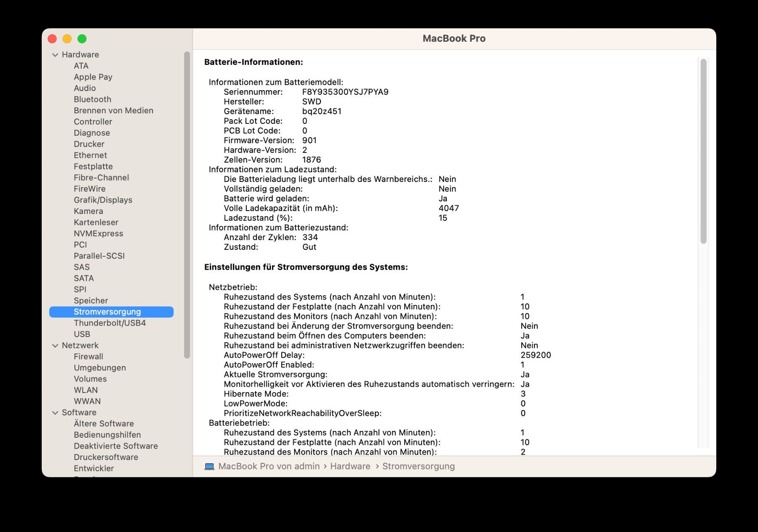Click the Gerätename value bq20z451

[322, 111]
